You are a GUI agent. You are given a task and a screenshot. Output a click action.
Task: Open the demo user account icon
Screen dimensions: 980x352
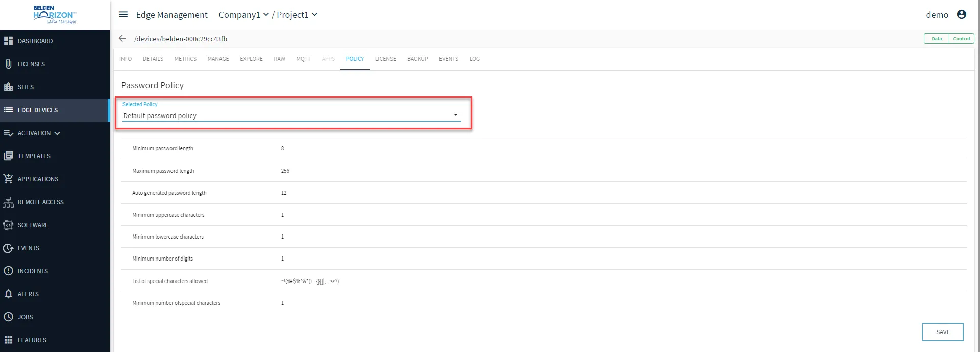tap(962, 14)
